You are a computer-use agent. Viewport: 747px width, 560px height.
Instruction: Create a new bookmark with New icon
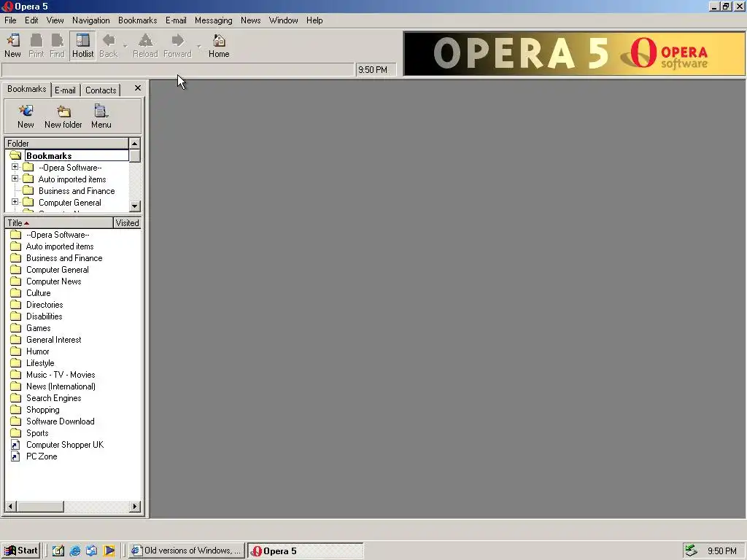pos(26,117)
